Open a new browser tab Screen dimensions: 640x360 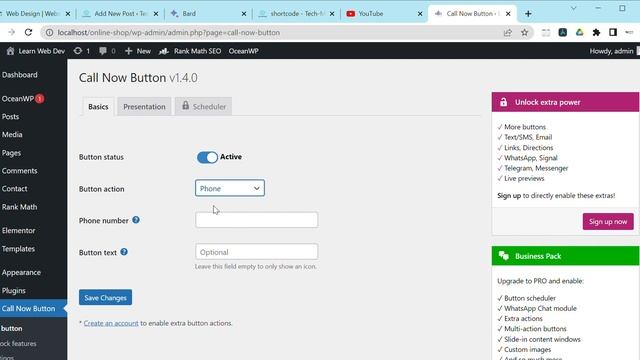(x=528, y=13)
